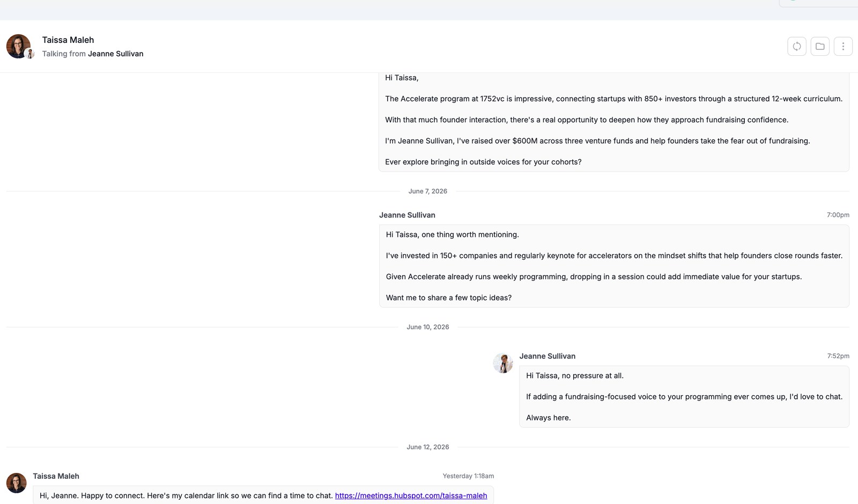Click the Taissa Maleh name in header
The width and height of the screenshot is (858, 504).
tap(68, 40)
